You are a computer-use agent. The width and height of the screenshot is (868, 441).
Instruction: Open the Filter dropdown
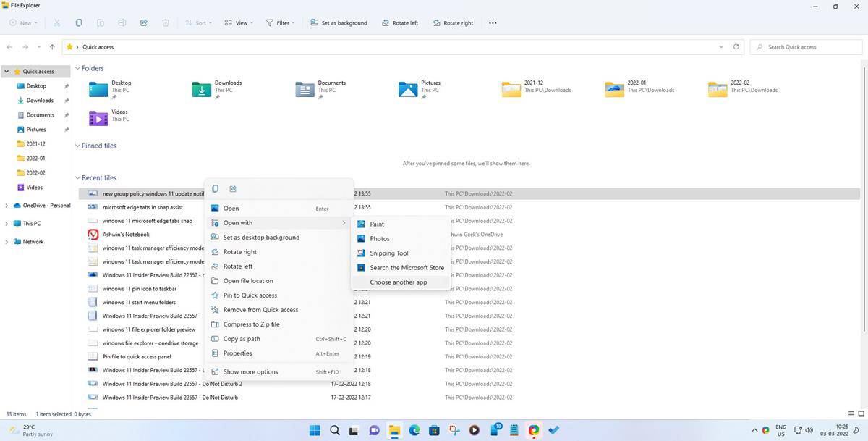282,22
